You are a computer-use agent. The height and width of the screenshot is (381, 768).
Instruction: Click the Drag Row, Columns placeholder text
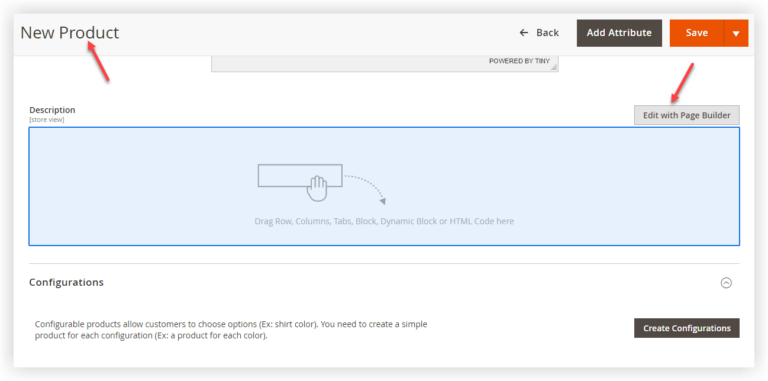tap(384, 221)
